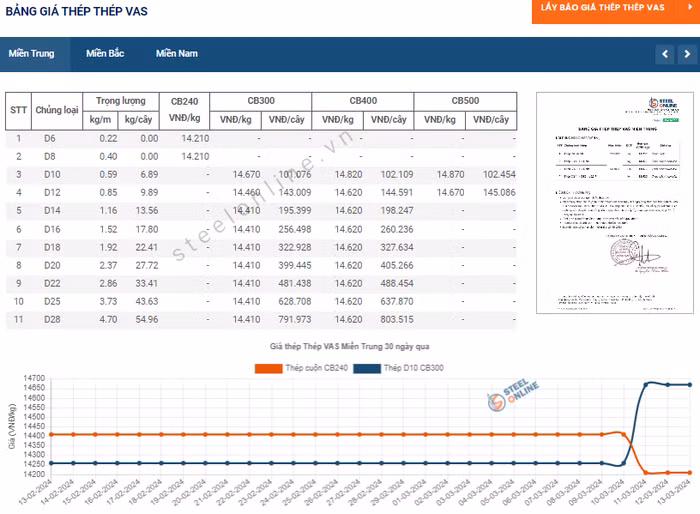This screenshot has height=514, width=700.
Task: Click the 01-03-2024 date on chart axis
Action: click(410, 492)
